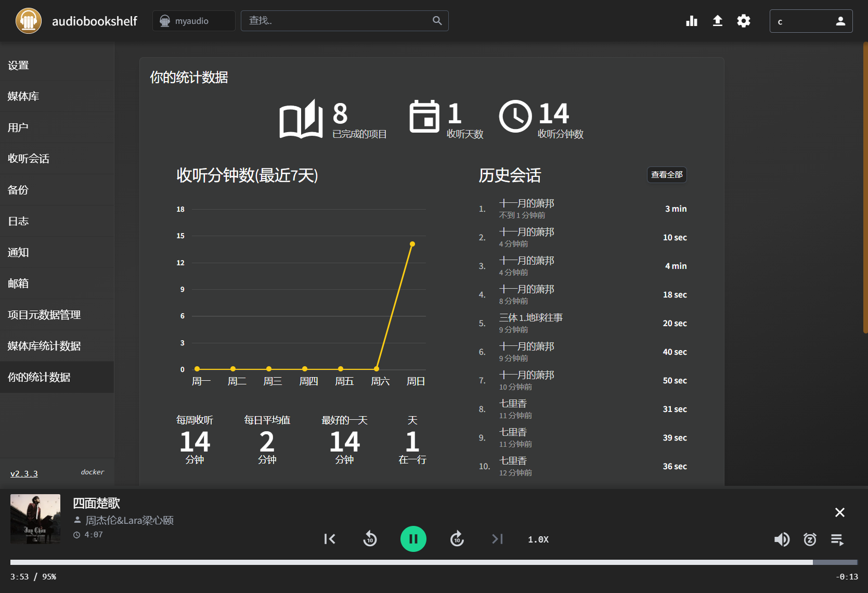
Task: Click the upload icon in top bar
Action: 717,21
